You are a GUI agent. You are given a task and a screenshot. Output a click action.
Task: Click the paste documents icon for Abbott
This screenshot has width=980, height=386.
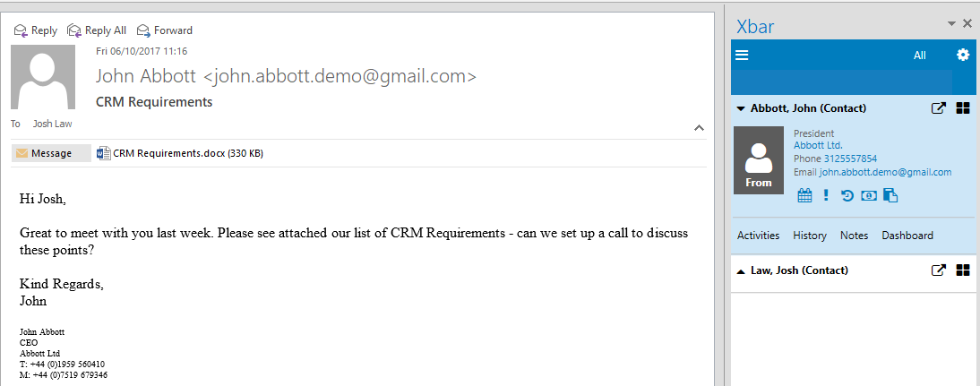(890, 195)
